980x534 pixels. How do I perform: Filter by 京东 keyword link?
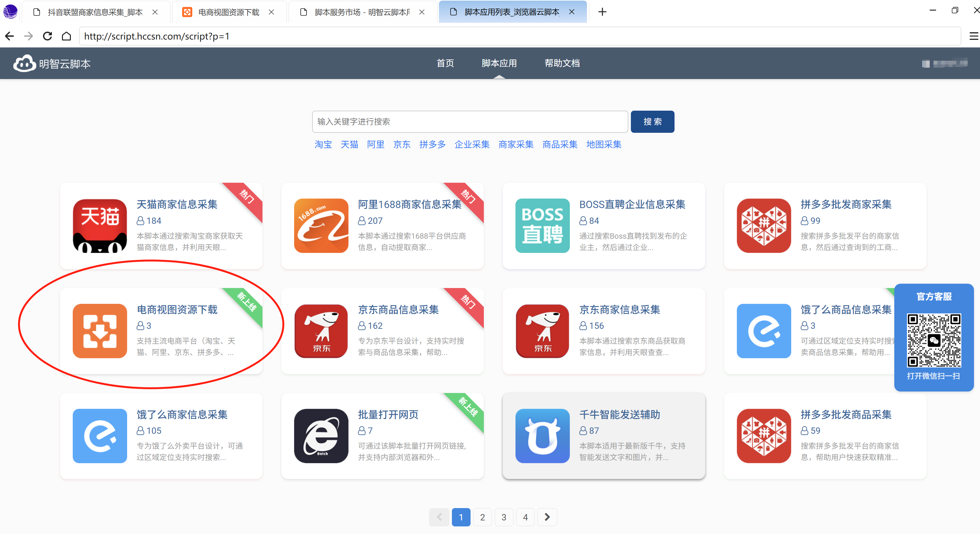coord(402,144)
